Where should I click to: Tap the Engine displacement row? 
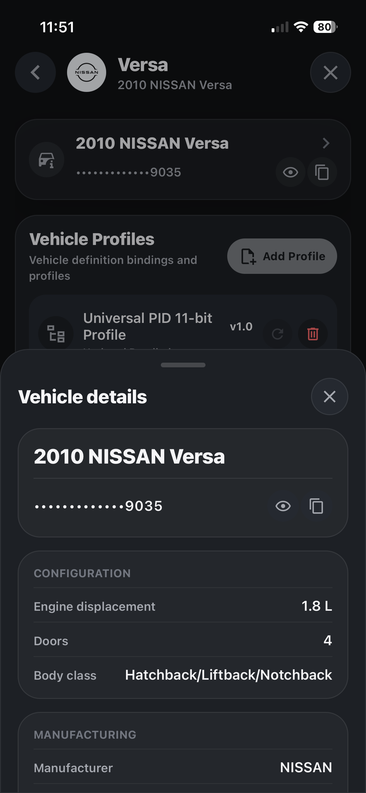[x=183, y=606]
